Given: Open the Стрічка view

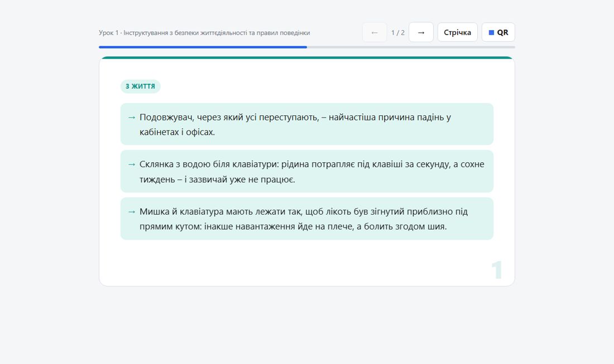Looking at the screenshot, I should [x=457, y=32].
